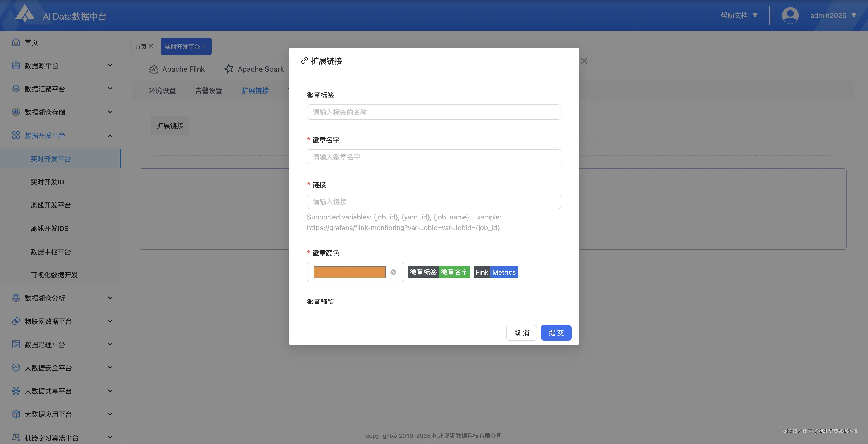The height and width of the screenshot is (444, 868).
Task: Expand the 大数据共享平台 menu chevron
Action: (x=110, y=391)
